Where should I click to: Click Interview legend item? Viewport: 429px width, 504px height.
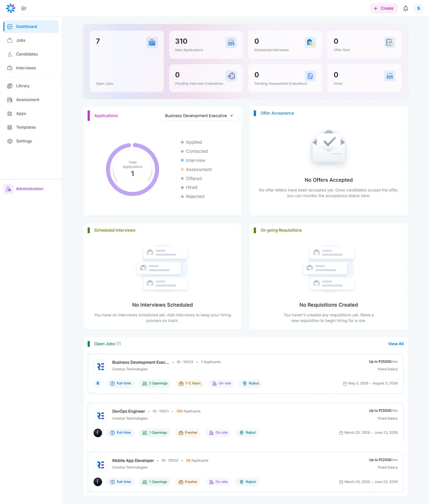tap(193, 160)
